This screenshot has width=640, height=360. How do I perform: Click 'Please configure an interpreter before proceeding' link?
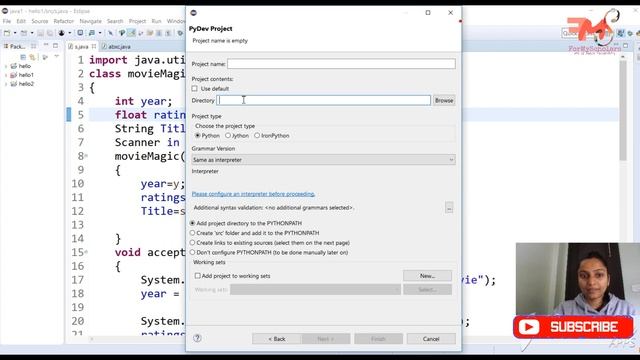tap(253, 194)
